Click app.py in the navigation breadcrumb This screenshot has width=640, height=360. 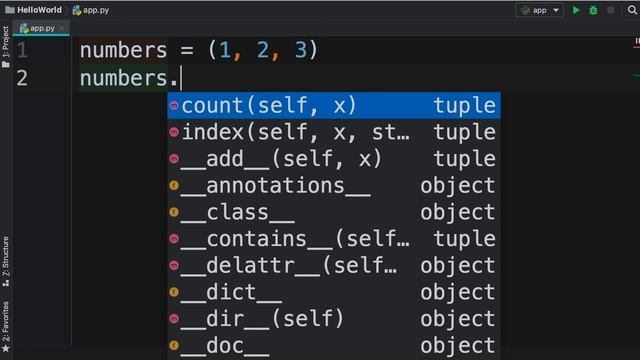point(91,10)
